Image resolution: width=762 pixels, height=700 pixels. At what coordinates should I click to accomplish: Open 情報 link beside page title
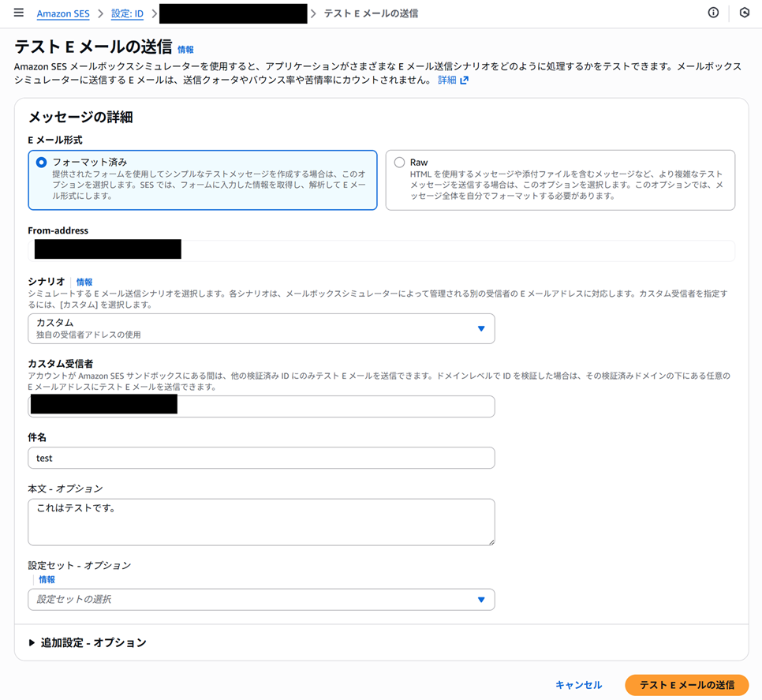[185, 50]
